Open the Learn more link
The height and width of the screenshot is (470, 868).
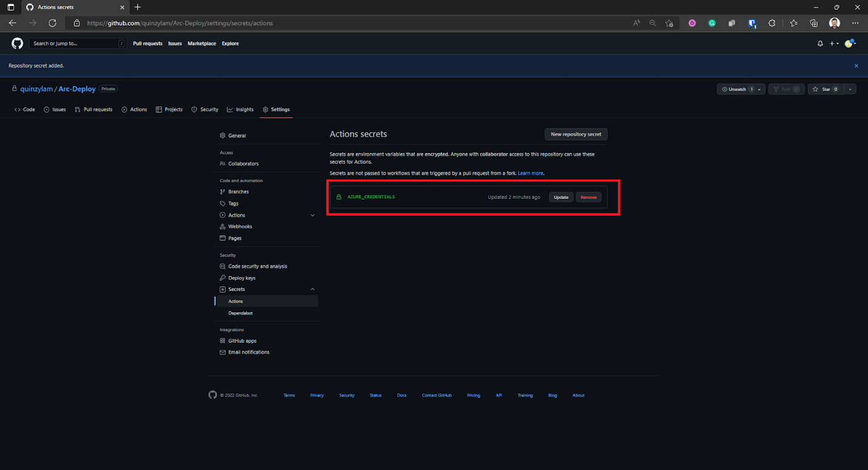[531, 173]
